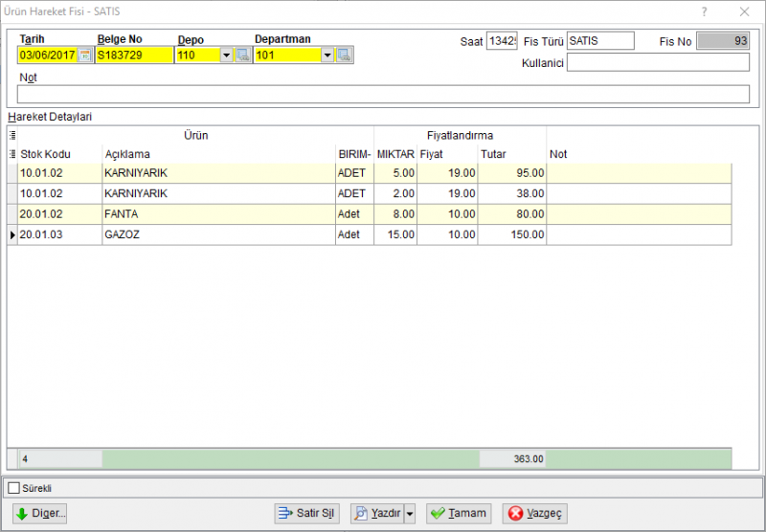Expand the Depo dropdown arrow

tap(226, 55)
